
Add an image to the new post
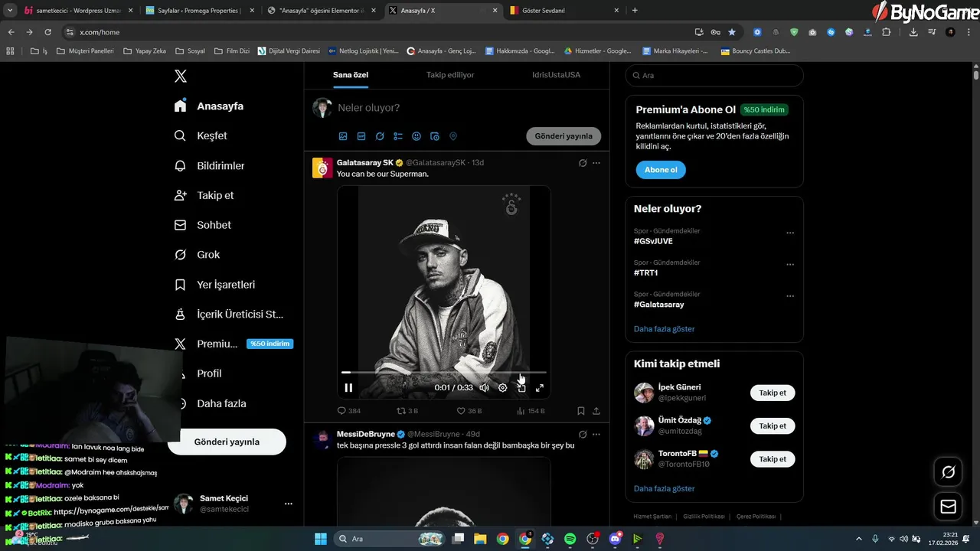coord(343,136)
